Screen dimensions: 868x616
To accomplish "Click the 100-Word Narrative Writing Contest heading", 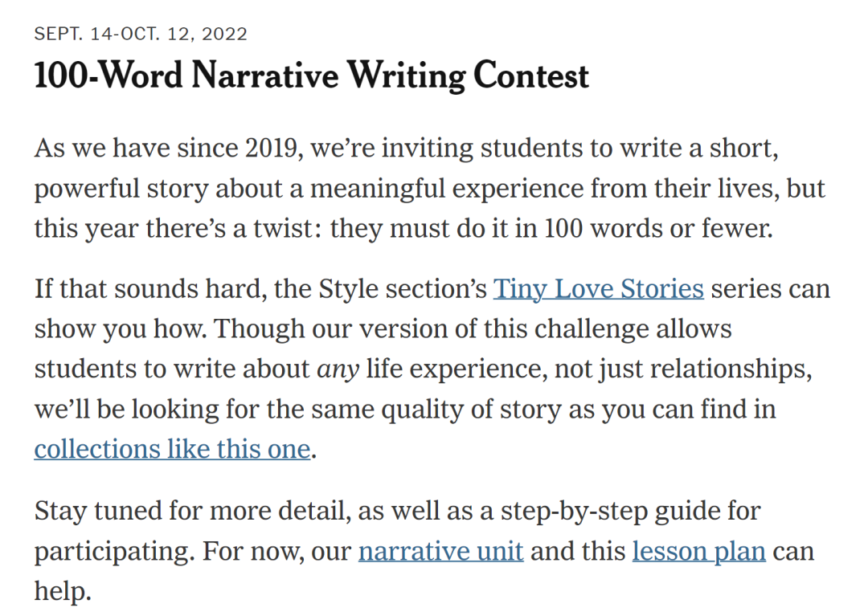I will coord(311,75).
